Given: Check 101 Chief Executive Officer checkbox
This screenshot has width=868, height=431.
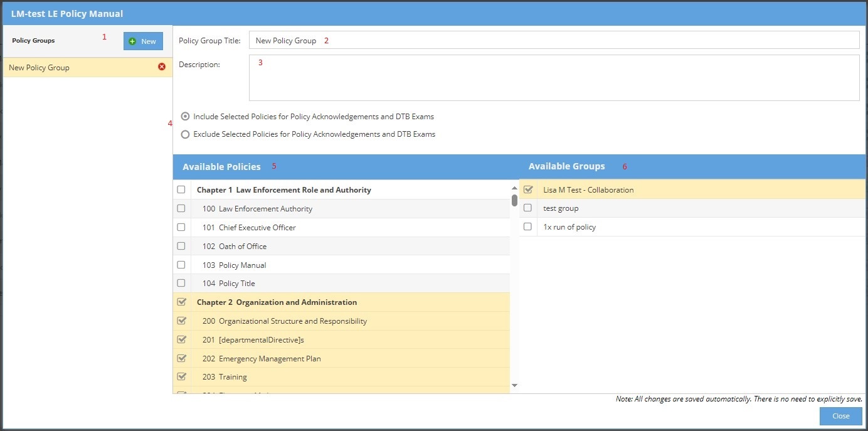Looking at the screenshot, I should pyautogui.click(x=181, y=227).
